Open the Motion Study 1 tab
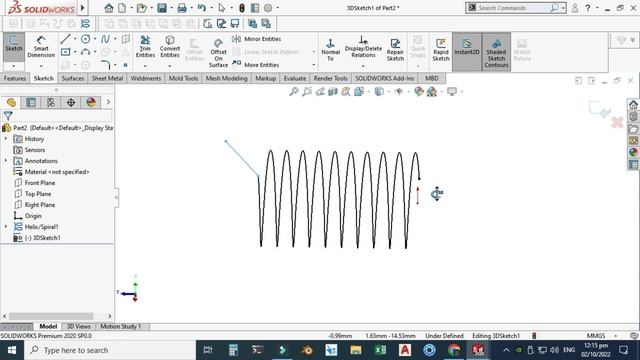The image size is (640, 360). [x=120, y=327]
